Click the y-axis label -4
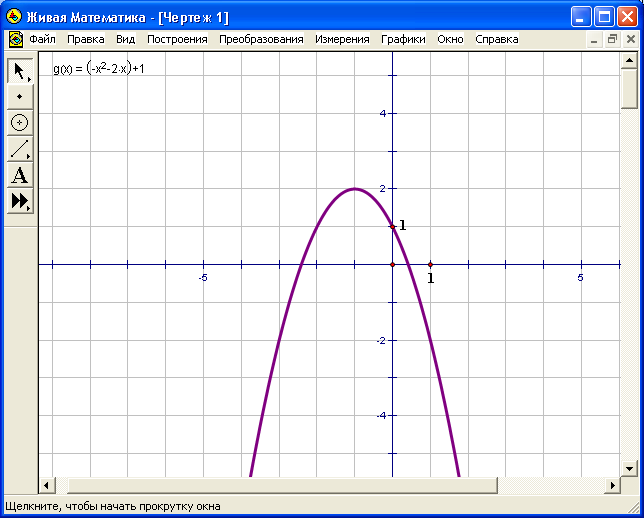Screen dimensions: 644x518 [382, 415]
